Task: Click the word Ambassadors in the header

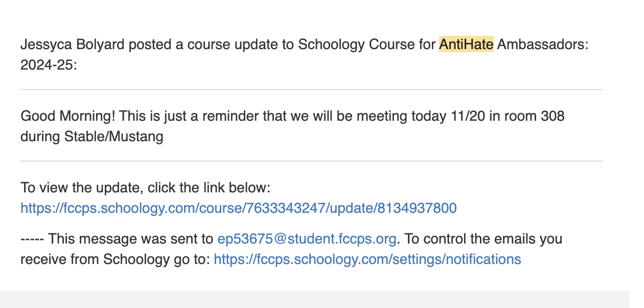Action: [x=542, y=45]
